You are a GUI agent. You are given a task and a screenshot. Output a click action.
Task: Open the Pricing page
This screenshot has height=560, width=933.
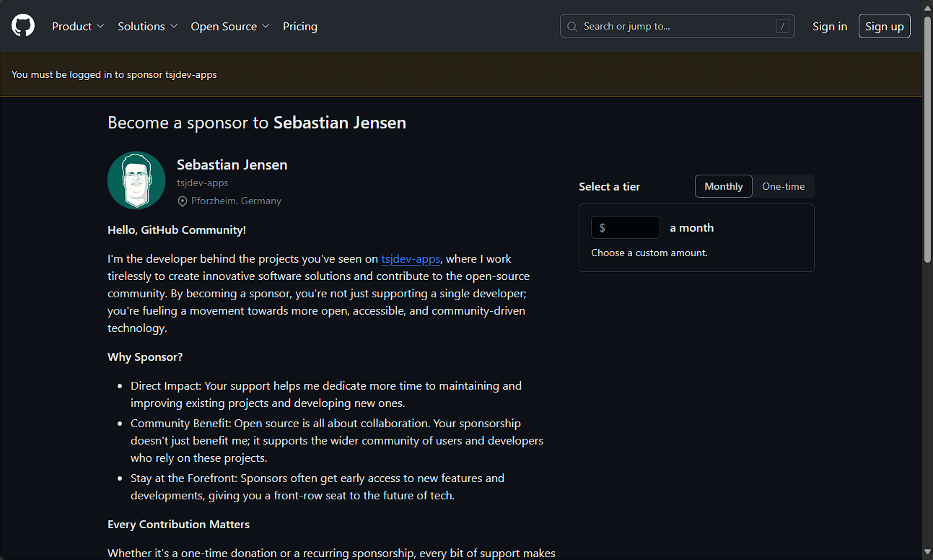(300, 26)
